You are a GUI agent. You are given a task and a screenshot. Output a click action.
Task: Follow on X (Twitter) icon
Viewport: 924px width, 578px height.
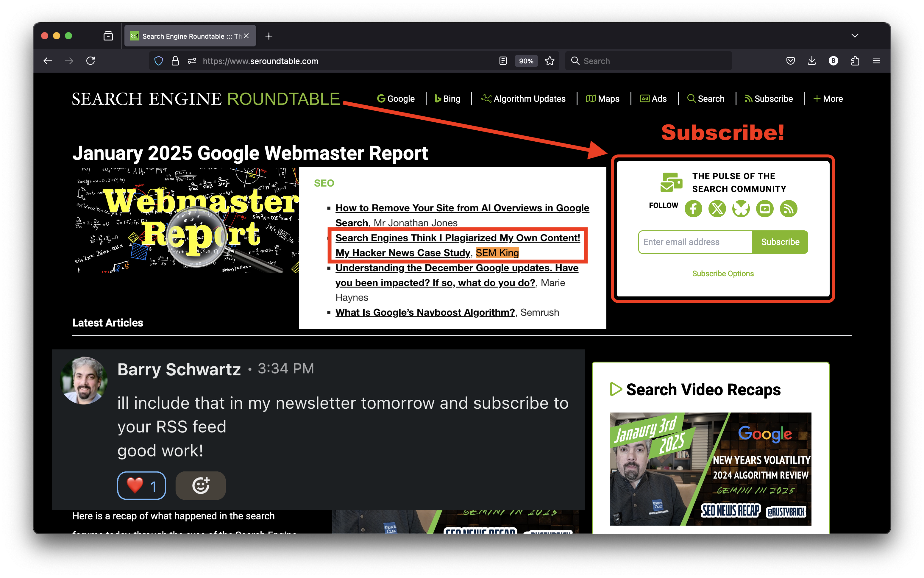coord(717,209)
